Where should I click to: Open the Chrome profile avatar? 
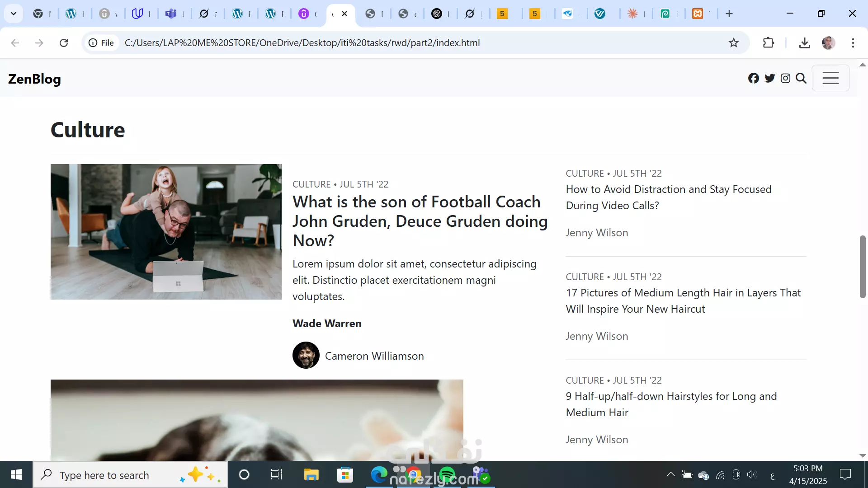click(828, 43)
